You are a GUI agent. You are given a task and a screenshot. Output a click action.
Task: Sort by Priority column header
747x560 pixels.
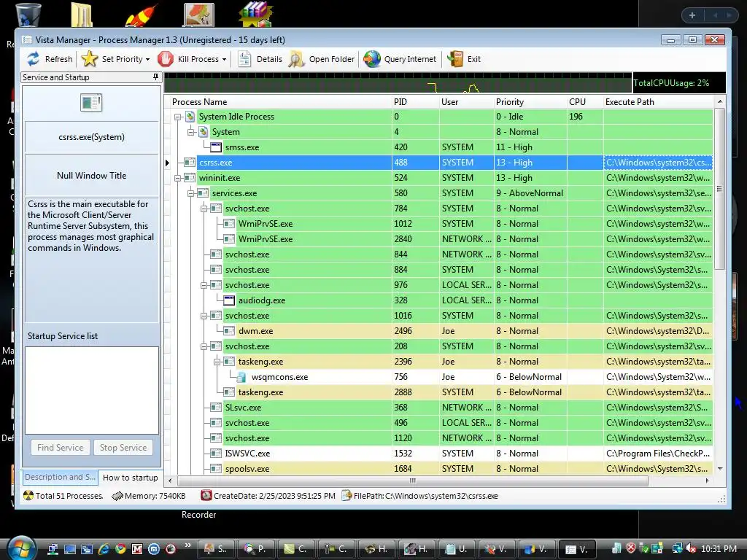530,102
